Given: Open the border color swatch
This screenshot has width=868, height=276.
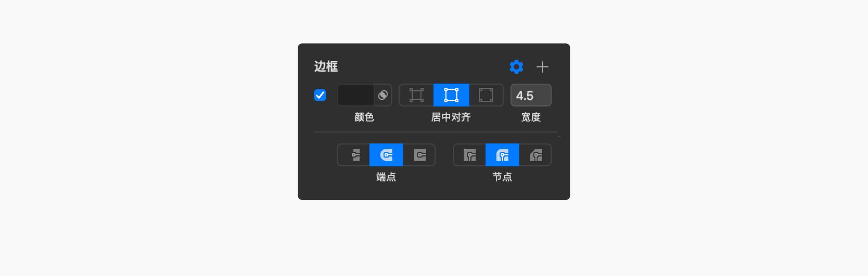Looking at the screenshot, I should coord(356,95).
